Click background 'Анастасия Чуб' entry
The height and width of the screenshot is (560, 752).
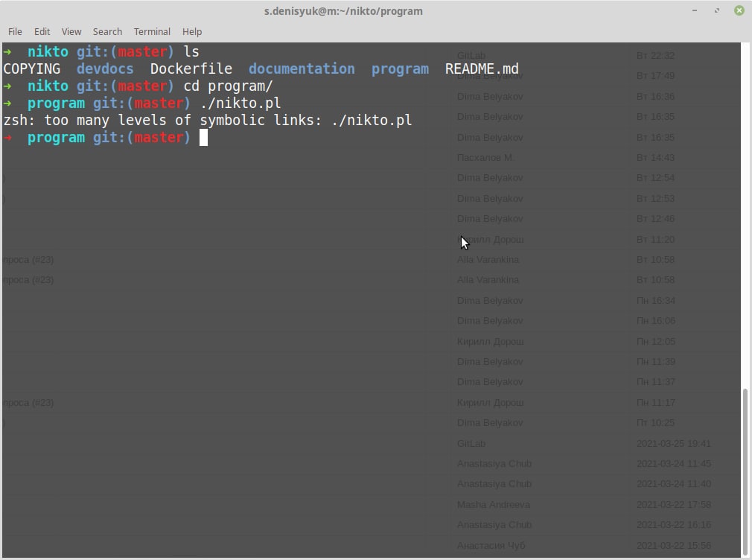[x=491, y=546]
